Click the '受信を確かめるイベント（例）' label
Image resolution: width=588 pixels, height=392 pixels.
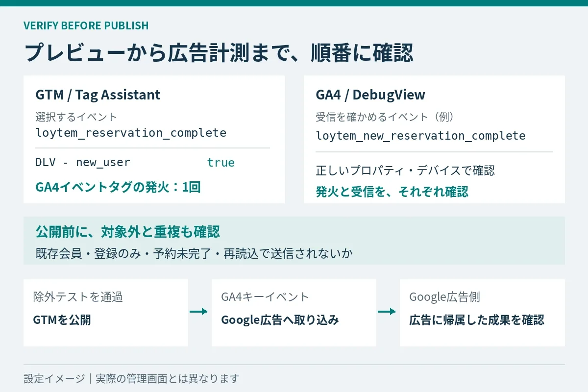[385, 117]
